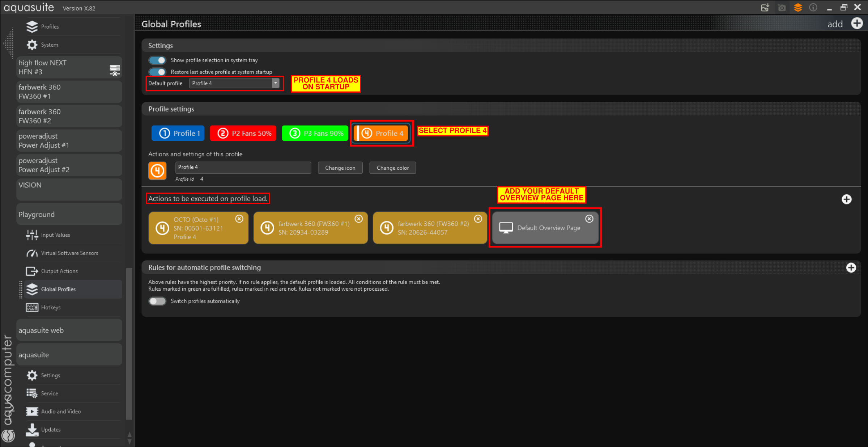Remove the OCTO action card

click(x=239, y=219)
